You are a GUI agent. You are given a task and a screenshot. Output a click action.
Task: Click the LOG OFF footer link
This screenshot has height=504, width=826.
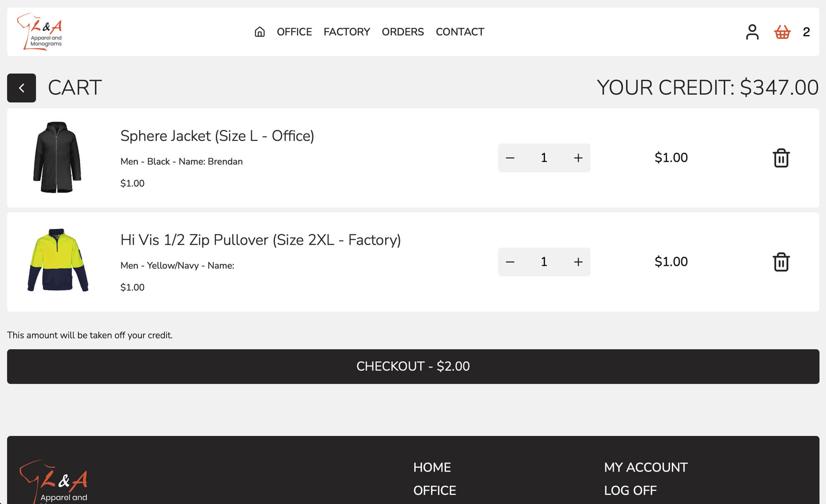[630, 490]
